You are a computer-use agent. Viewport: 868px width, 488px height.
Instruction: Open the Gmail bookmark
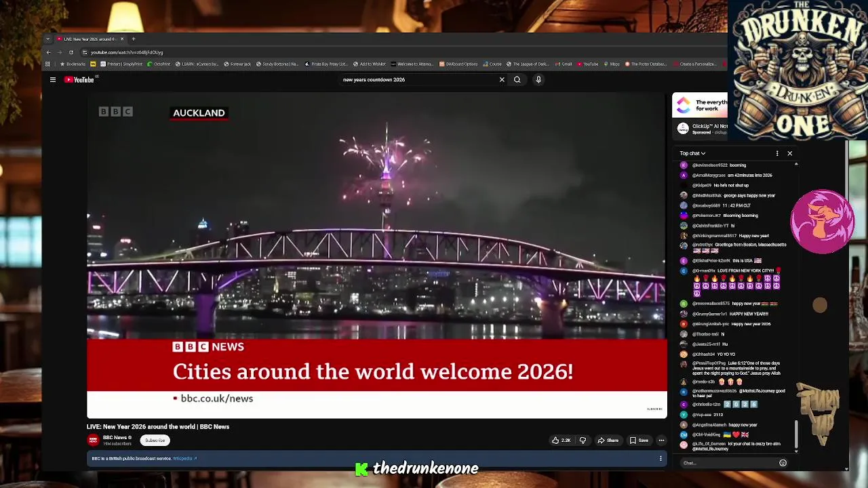pos(564,64)
